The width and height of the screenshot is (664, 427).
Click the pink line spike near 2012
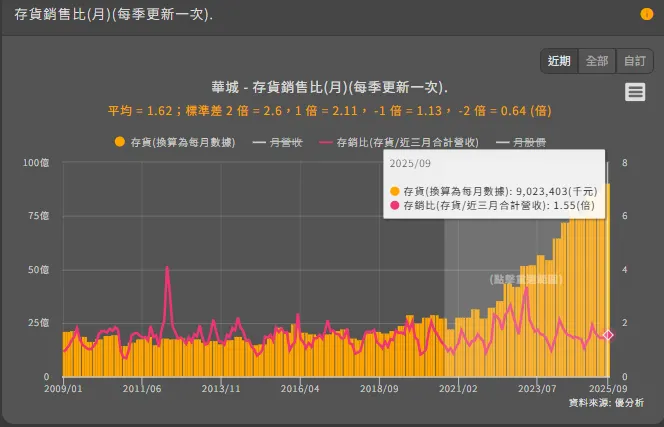(167, 269)
